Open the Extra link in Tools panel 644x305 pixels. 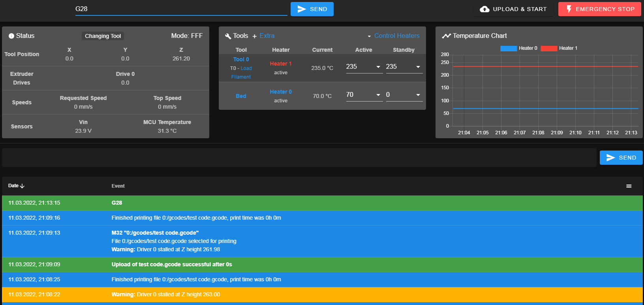pyautogui.click(x=267, y=36)
